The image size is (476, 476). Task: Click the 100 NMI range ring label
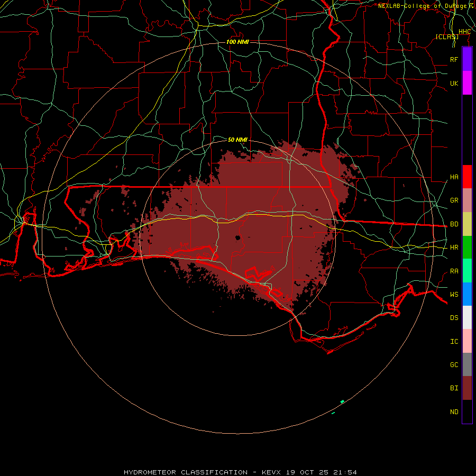pyautogui.click(x=237, y=42)
